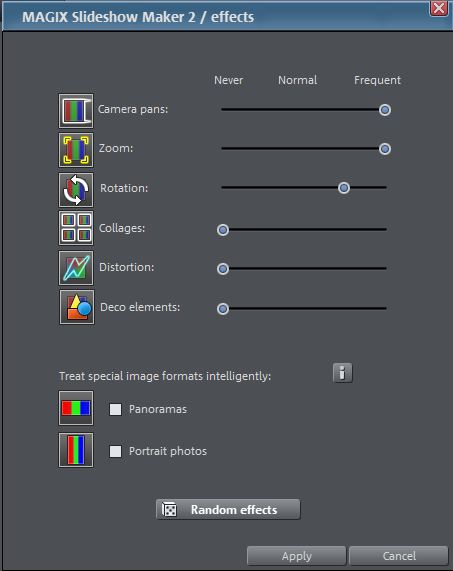
Task: Click the Collages slider handle
Action: [x=222, y=230]
